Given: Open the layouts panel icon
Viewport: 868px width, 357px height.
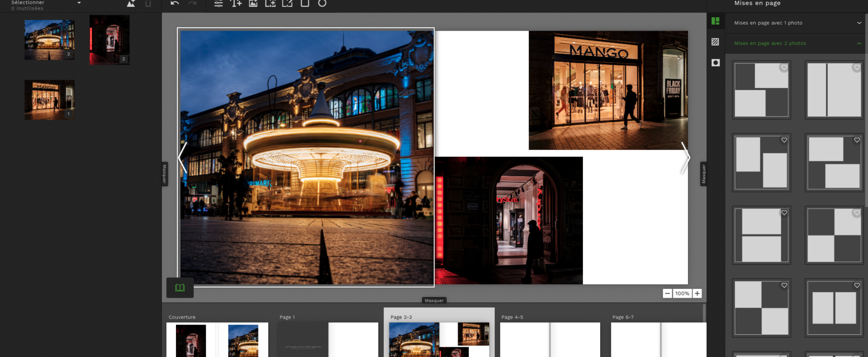Looking at the screenshot, I should tap(715, 21).
